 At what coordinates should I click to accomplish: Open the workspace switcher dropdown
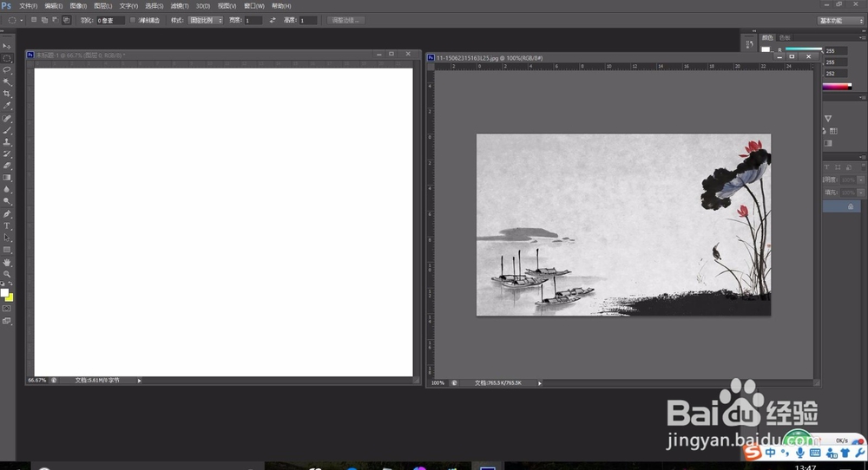(841, 21)
